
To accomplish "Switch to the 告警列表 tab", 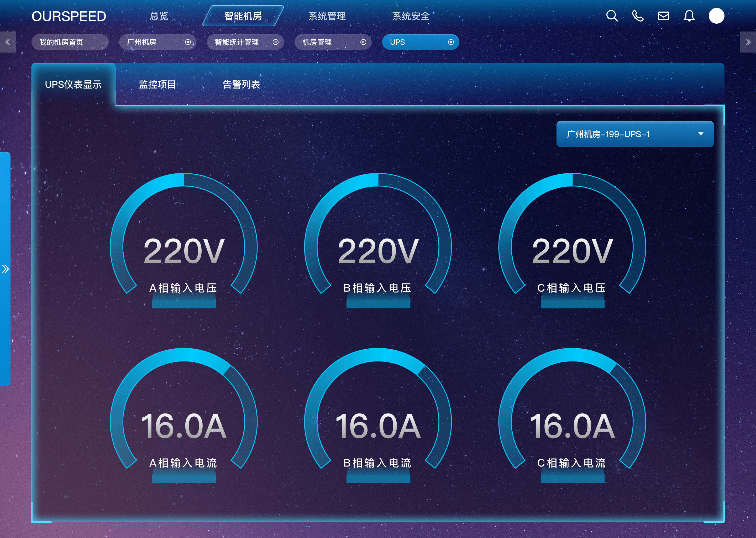I will point(241,85).
